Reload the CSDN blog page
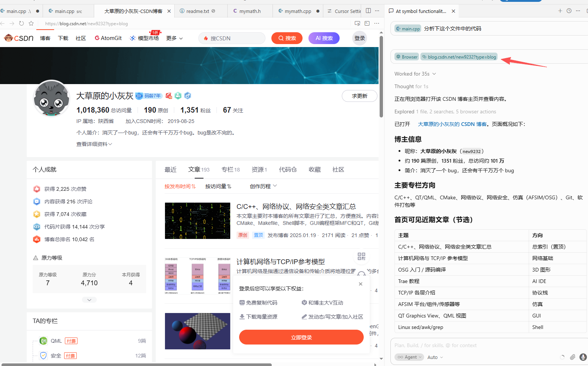 click(22, 23)
